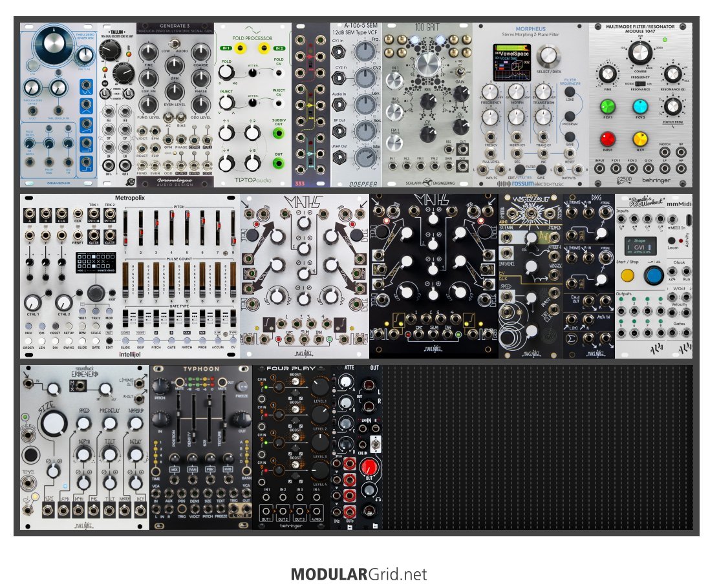Click the Metropolix SCALE button
The height and width of the screenshot is (588, 719).
96,326
